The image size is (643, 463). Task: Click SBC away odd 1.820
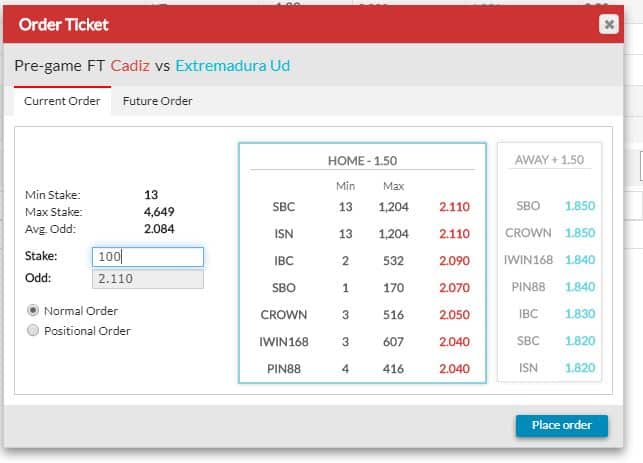[x=580, y=341]
